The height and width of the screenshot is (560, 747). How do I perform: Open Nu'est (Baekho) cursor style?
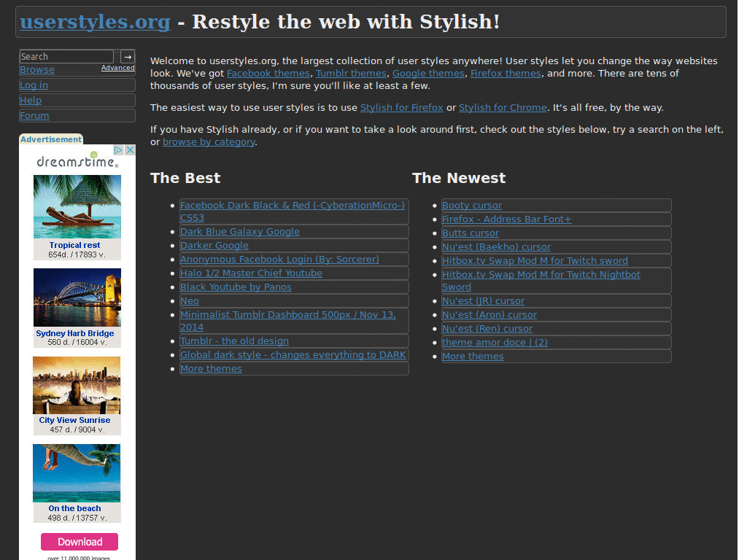click(x=496, y=246)
